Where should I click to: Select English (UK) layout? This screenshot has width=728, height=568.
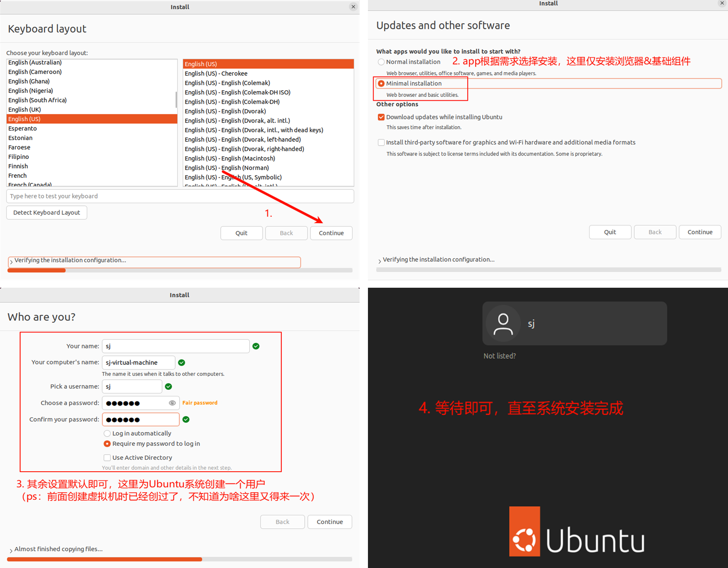(92, 109)
